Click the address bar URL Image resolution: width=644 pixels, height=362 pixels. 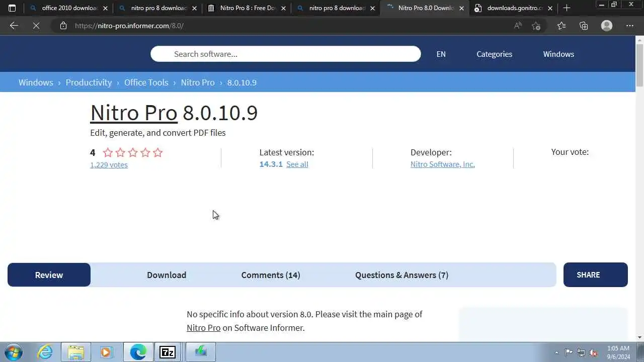tap(129, 26)
